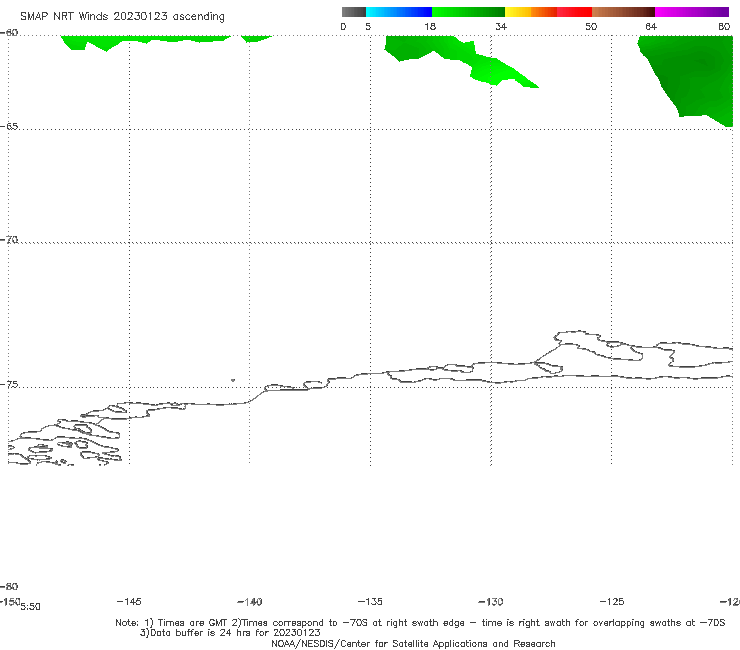Click the latitude label '-70'

pyautogui.click(x=9, y=240)
